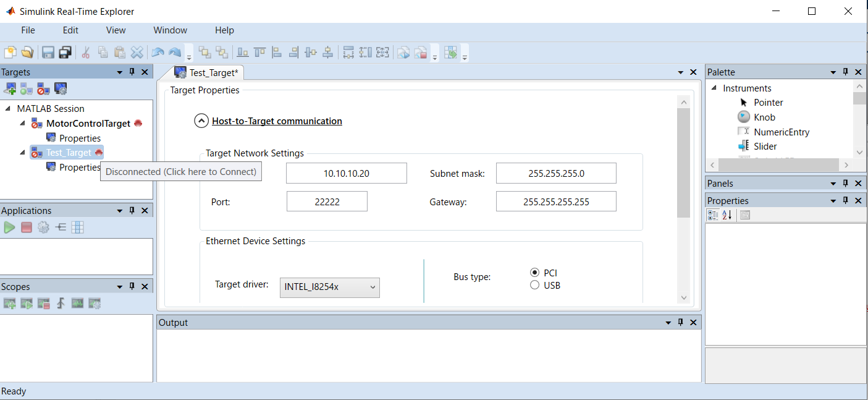The image size is (868, 400).
Task: Open the Palette panel options dropdown arrow
Action: (x=833, y=72)
